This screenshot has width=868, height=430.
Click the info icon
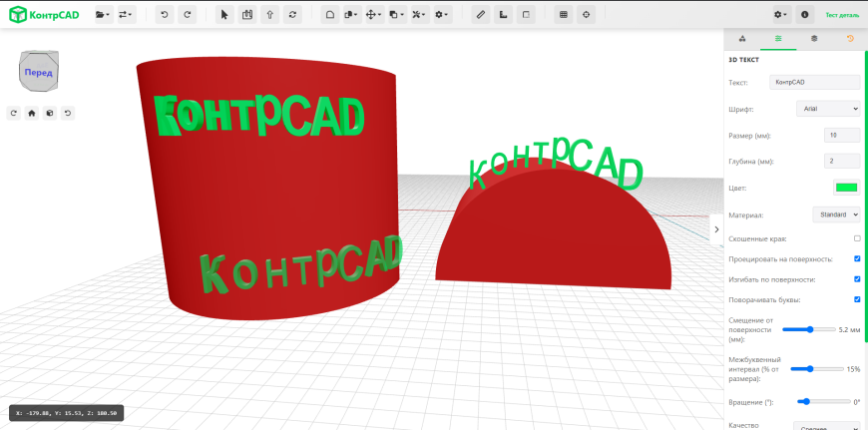pyautogui.click(x=804, y=15)
